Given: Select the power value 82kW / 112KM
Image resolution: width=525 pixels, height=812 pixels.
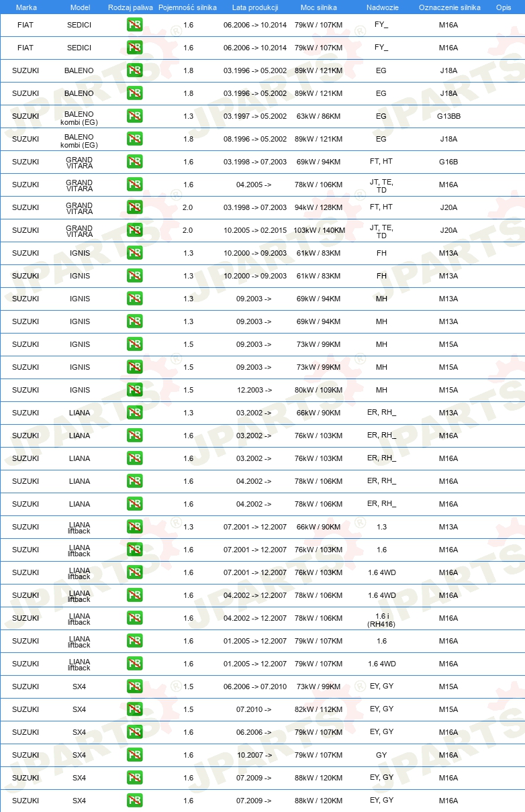Looking at the screenshot, I should 318,709.
